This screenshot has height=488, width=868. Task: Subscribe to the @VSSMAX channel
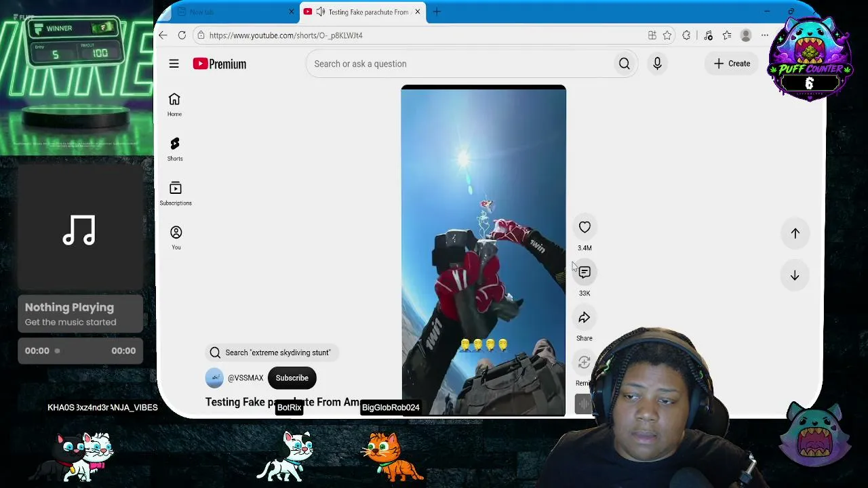292,378
